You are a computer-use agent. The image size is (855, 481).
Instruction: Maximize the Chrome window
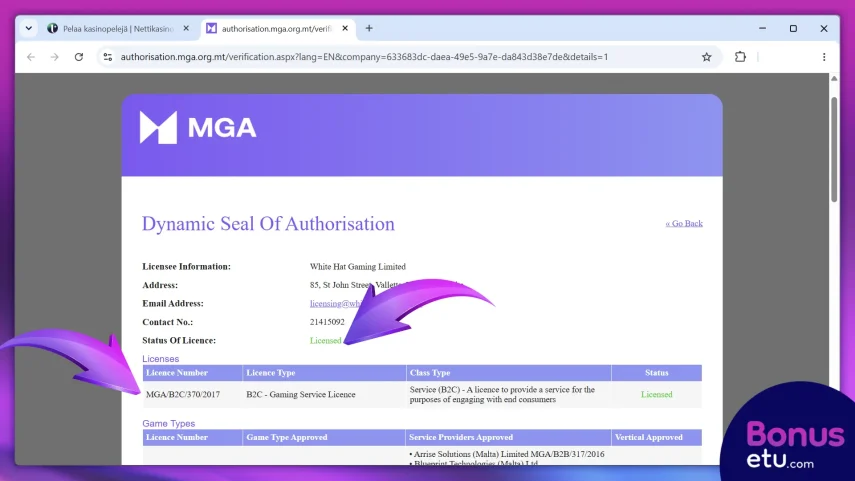coord(793,28)
